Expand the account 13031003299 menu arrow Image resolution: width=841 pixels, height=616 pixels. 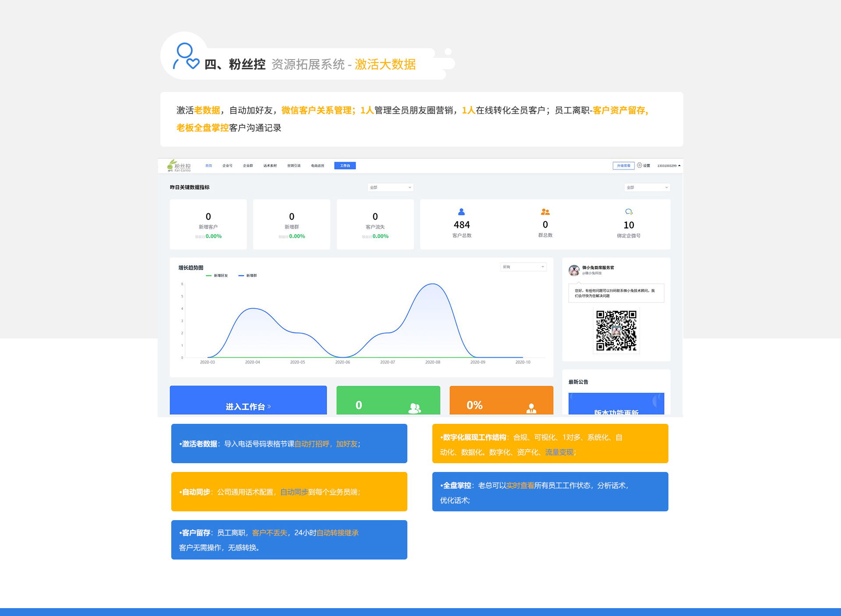tap(679, 165)
